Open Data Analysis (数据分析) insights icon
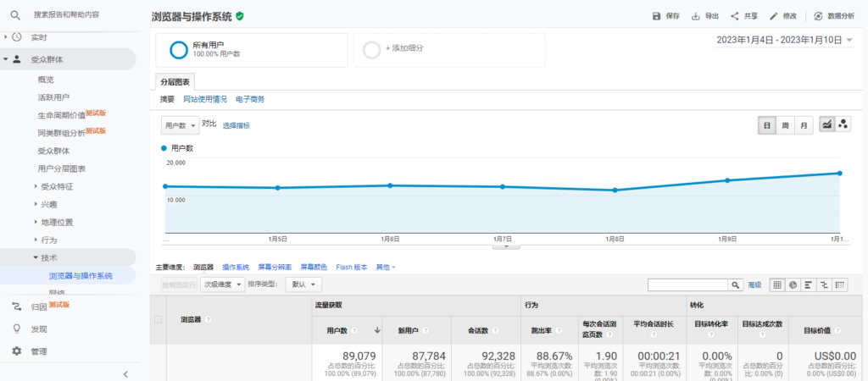Screen dimensions: 868x381 pyautogui.click(x=818, y=16)
